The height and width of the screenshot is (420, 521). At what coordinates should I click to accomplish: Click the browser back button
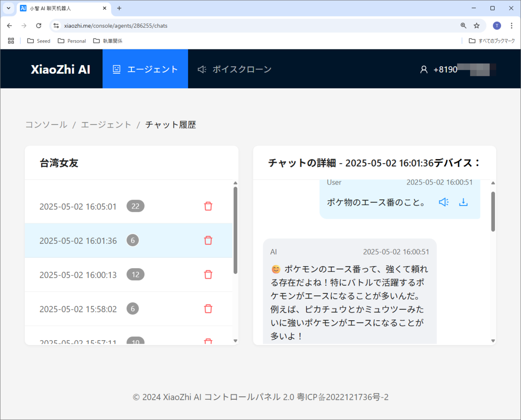10,26
